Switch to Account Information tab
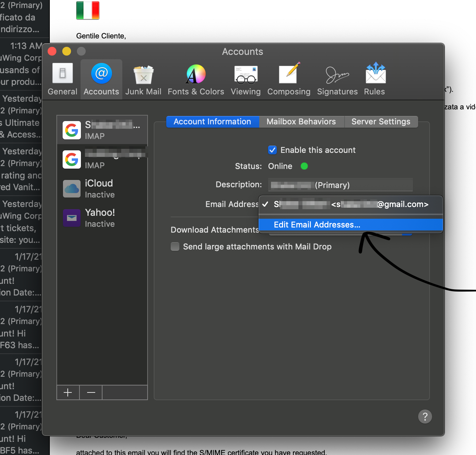The height and width of the screenshot is (455, 476). [212, 122]
